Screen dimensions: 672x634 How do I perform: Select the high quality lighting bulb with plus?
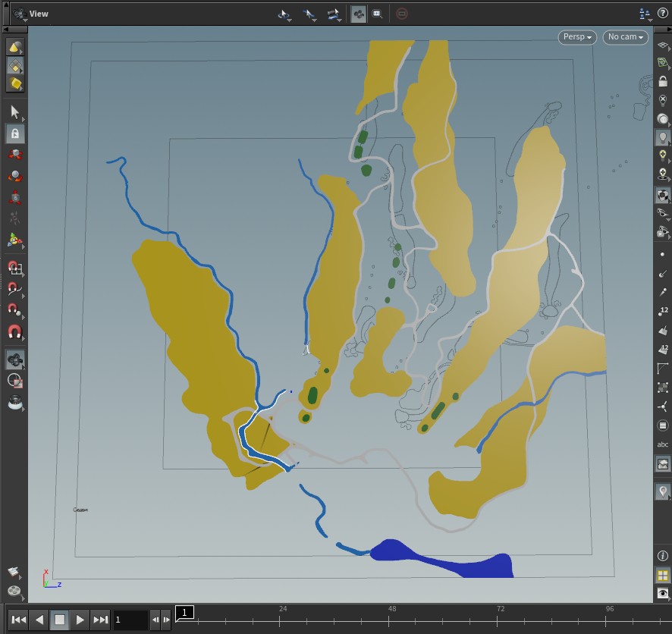tap(663, 155)
